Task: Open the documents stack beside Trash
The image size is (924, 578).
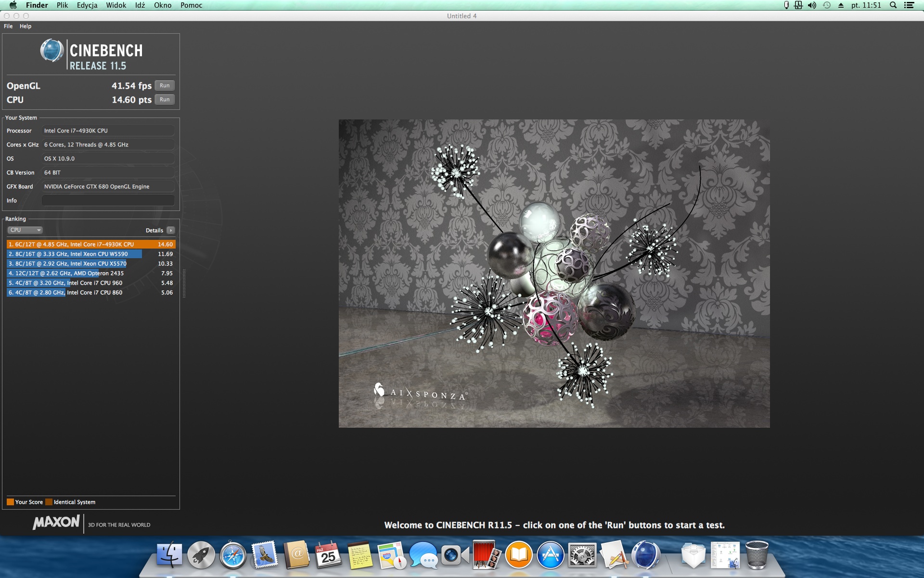Action: [x=725, y=555]
